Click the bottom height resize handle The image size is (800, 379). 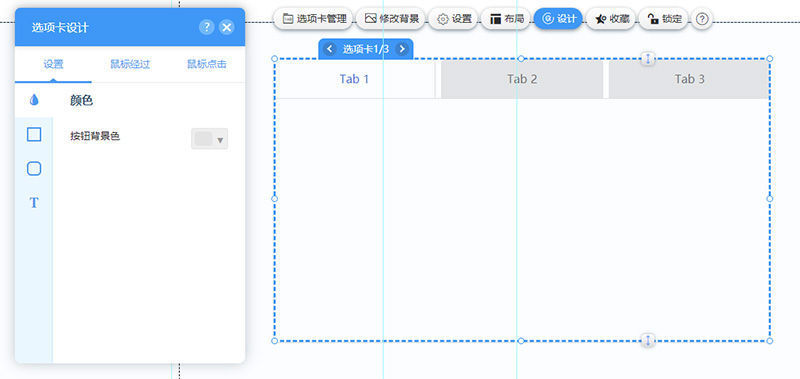point(648,340)
